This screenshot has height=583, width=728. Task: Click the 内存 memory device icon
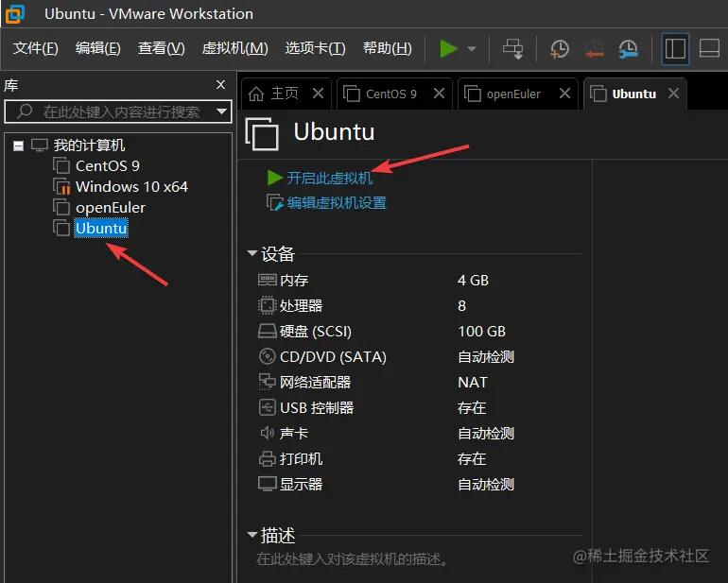(267, 280)
